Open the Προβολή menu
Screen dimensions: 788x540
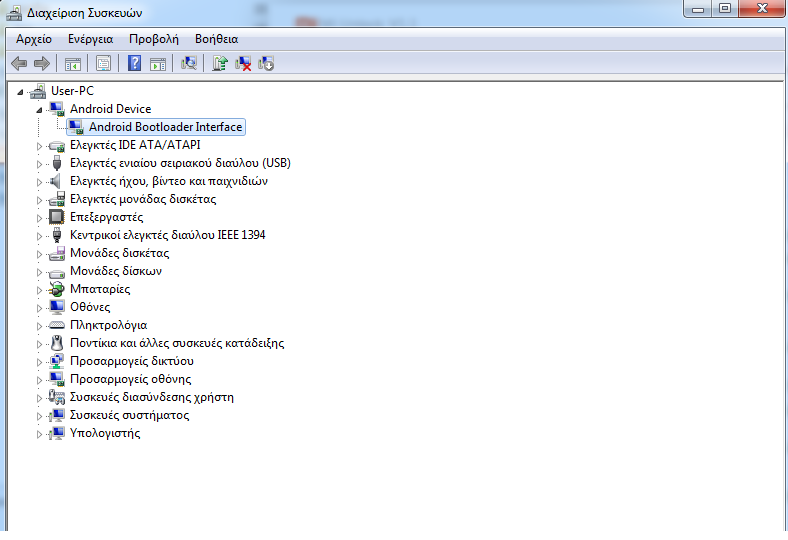tap(154, 39)
